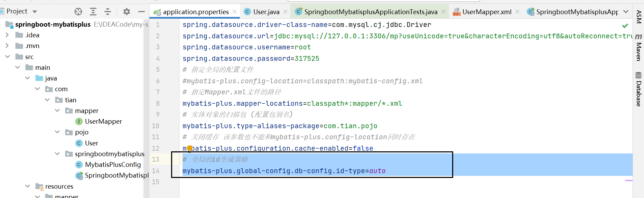Collapse the springbootmybatisplus package
644x198 pixels.
click(57, 154)
